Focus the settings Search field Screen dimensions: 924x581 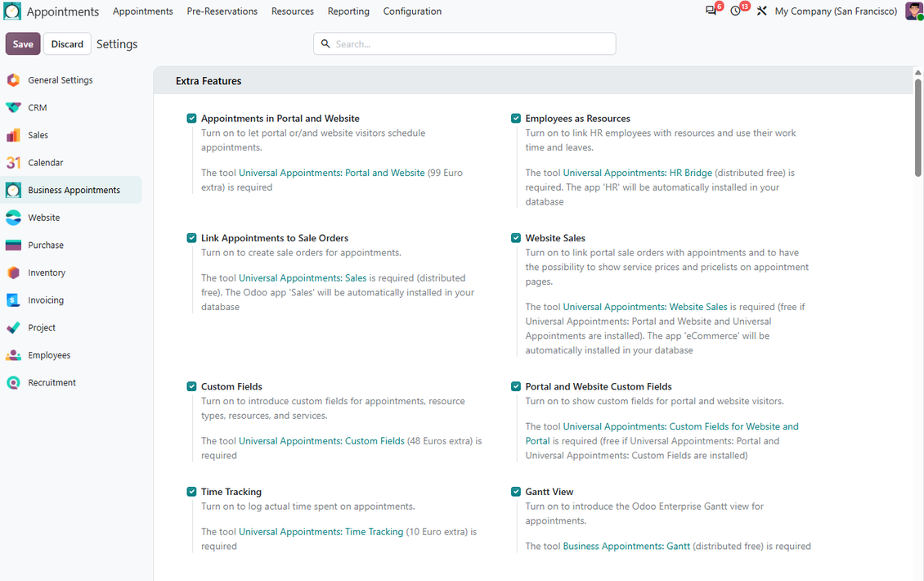[464, 44]
